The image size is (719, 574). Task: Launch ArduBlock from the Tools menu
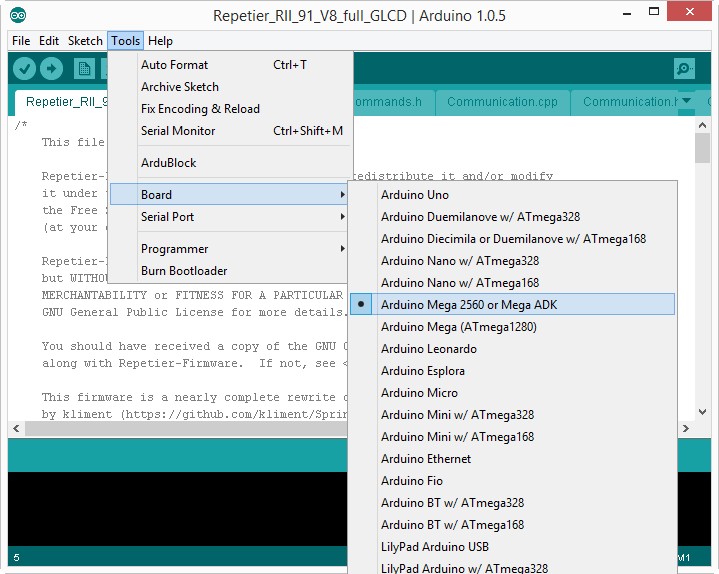[x=169, y=163]
